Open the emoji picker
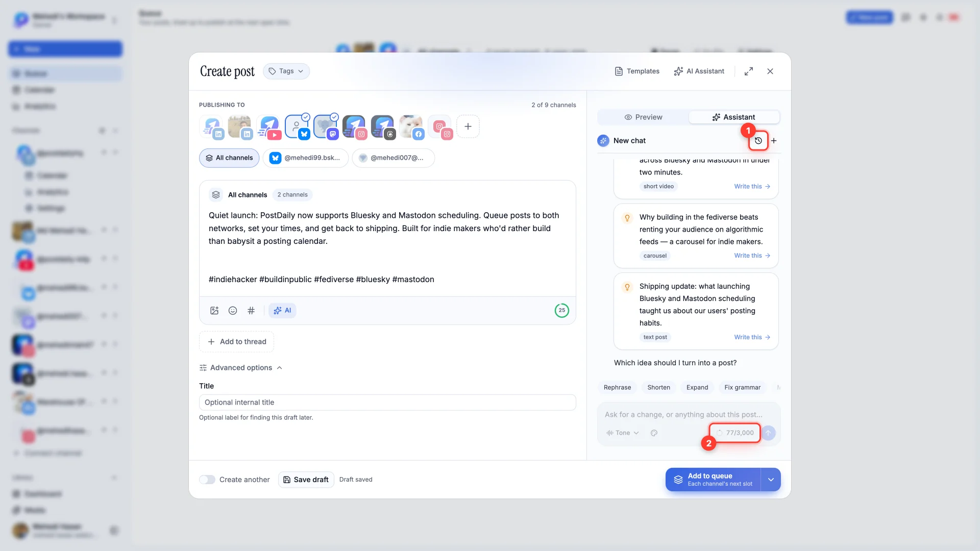 [233, 310]
